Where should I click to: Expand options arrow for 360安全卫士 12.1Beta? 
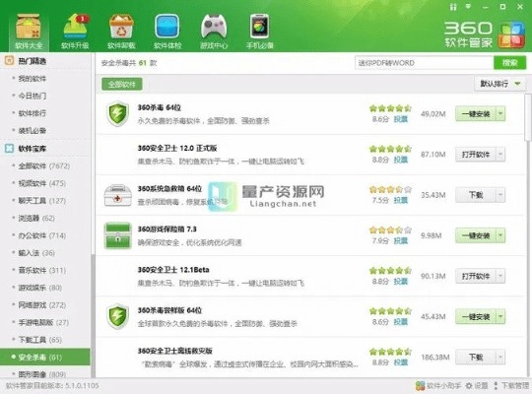pos(500,276)
